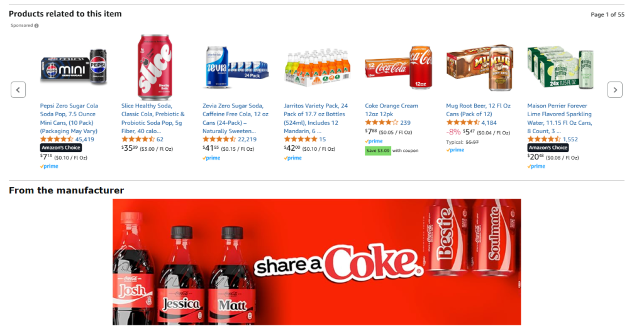Open Jarritos Variety Pack bottles image
644x331 pixels.
point(318,68)
